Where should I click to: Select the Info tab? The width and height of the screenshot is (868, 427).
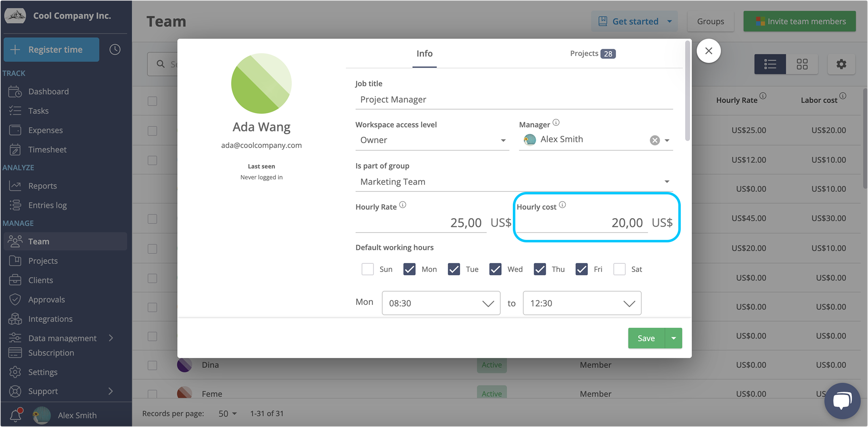(424, 53)
